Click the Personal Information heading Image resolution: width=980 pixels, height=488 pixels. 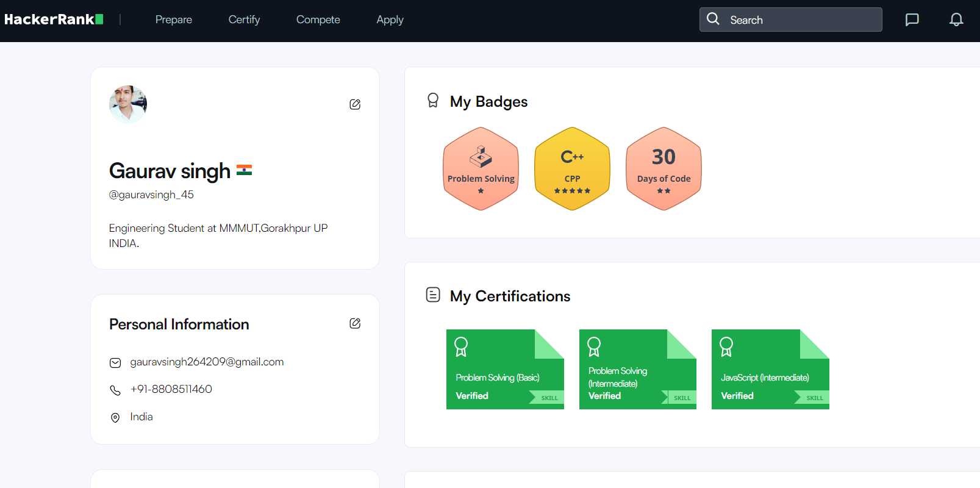click(179, 324)
